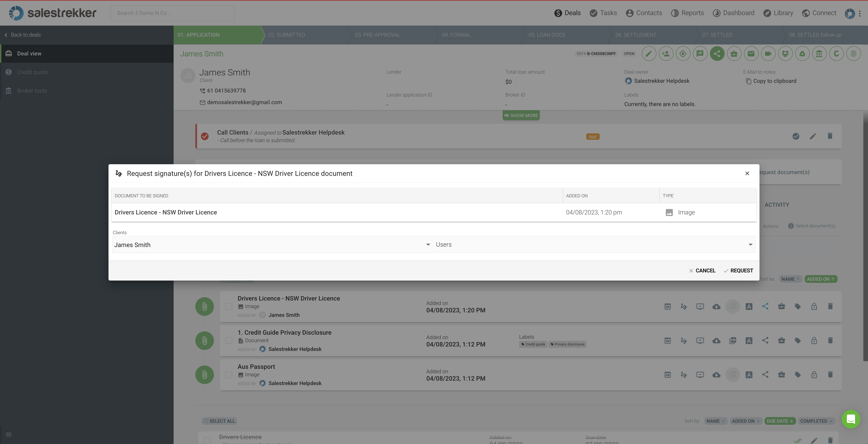
Task: Select Deal view in sidebar
Action: coord(87,53)
